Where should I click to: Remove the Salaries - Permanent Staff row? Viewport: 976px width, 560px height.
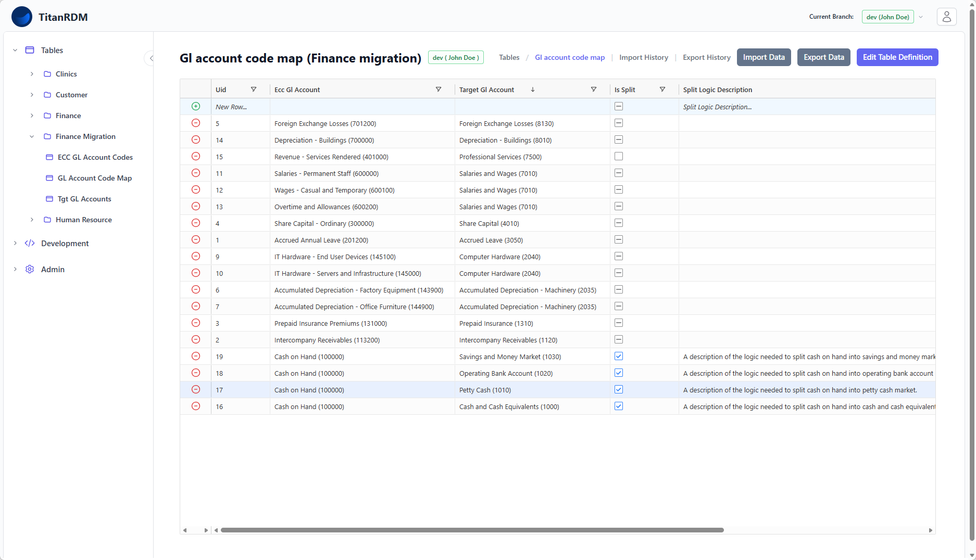pyautogui.click(x=196, y=173)
